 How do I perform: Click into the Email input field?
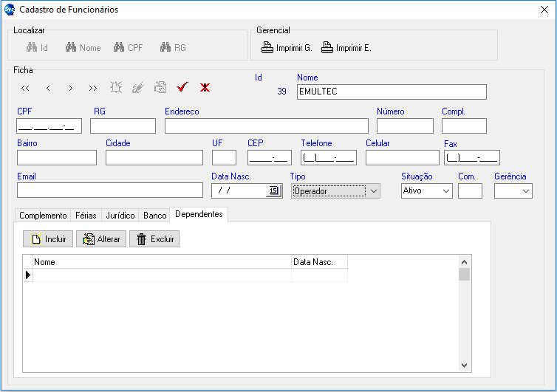(x=109, y=190)
